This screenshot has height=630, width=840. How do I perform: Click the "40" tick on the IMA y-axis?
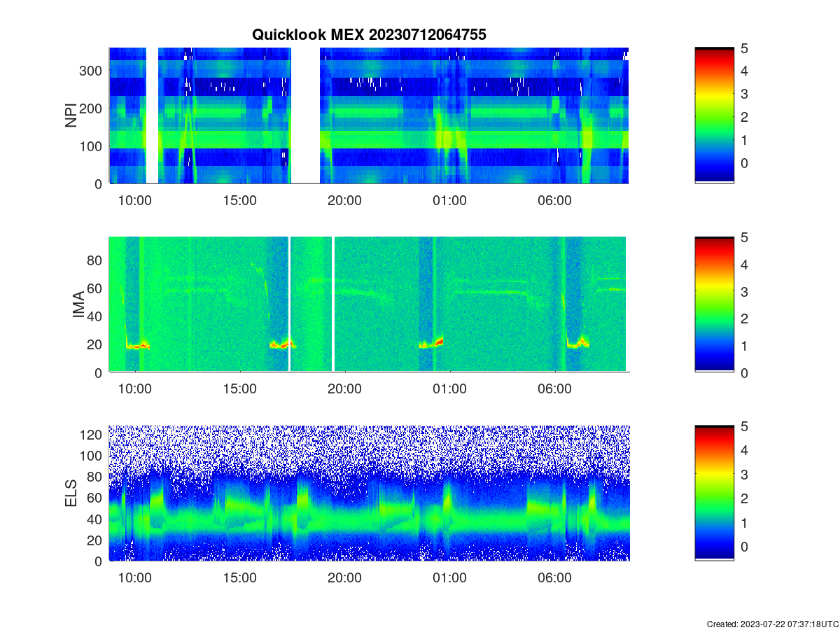(x=96, y=316)
